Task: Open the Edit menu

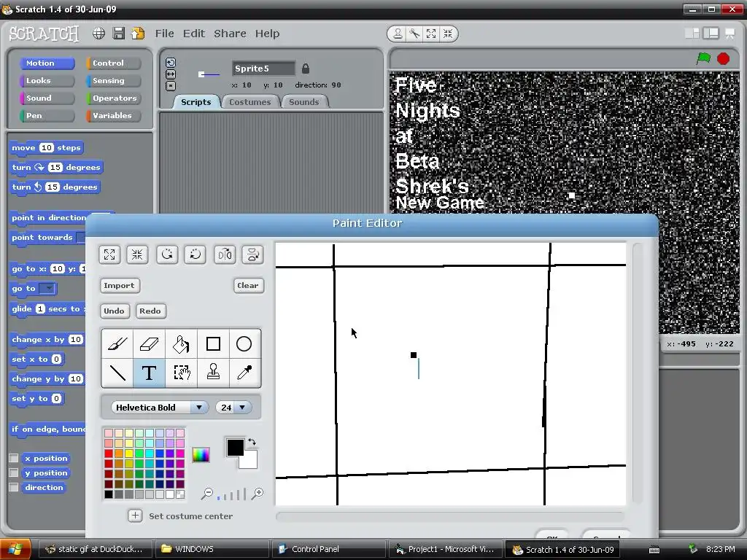Action: pyautogui.click(x=194, y=34)
